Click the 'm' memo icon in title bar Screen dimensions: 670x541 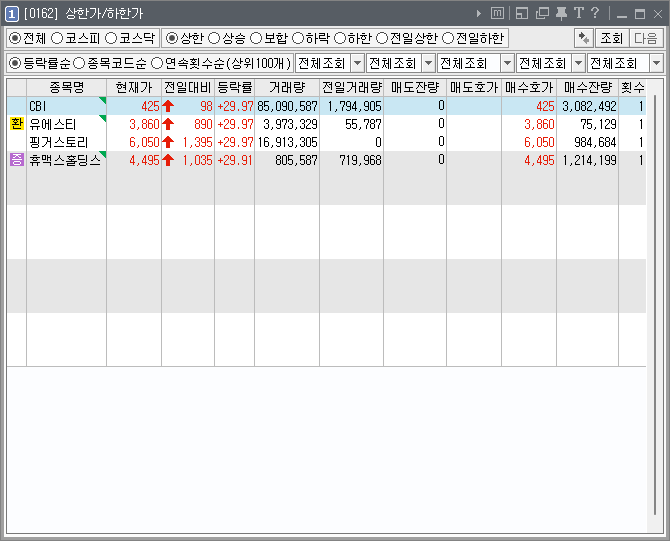pyautogui.click(x=497, y=13)
